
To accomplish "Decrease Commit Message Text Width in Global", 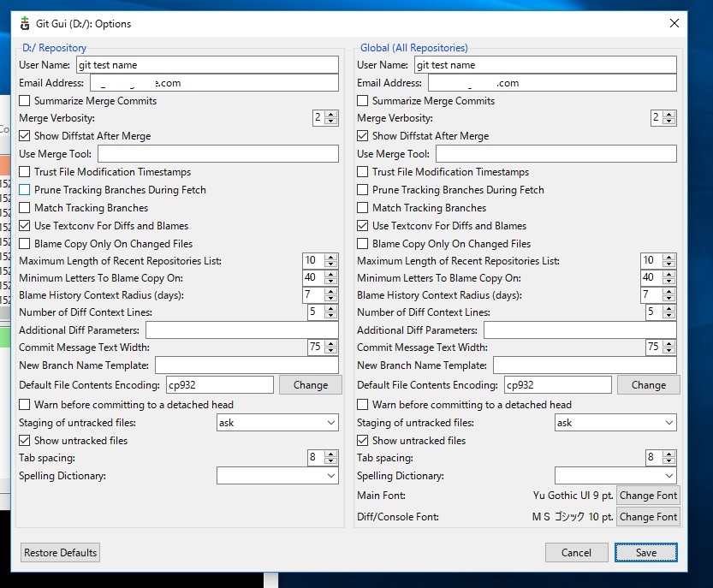I will (x=668, y=351).
